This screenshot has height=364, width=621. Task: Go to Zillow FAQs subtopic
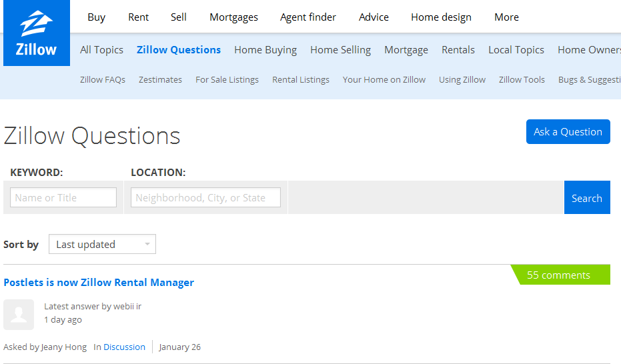(103, 80)
